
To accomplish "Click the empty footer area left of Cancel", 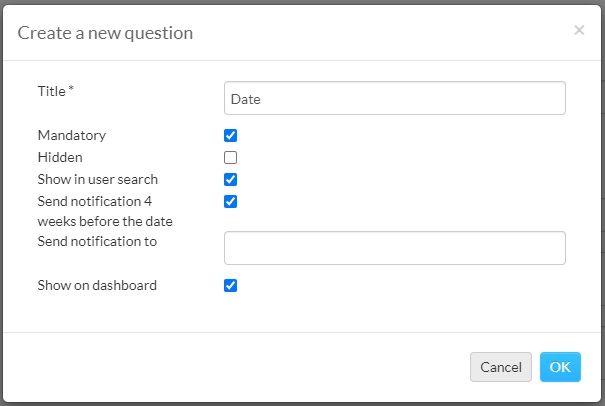I will tap(235, 367).
